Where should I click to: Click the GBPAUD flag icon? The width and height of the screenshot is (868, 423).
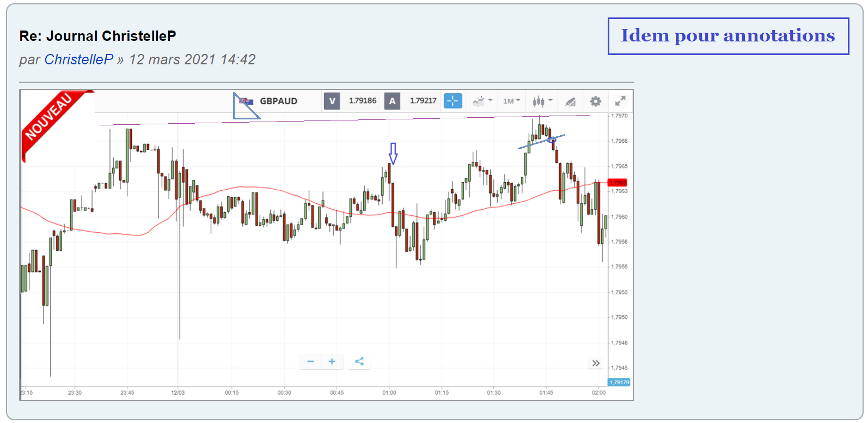(x=247, y=101)
